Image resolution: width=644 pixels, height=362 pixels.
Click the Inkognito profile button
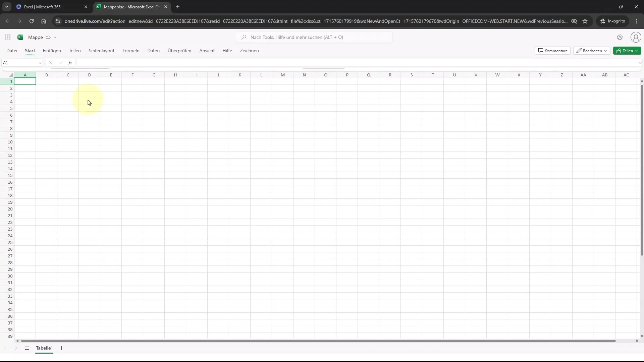click(x=613, y=21)
